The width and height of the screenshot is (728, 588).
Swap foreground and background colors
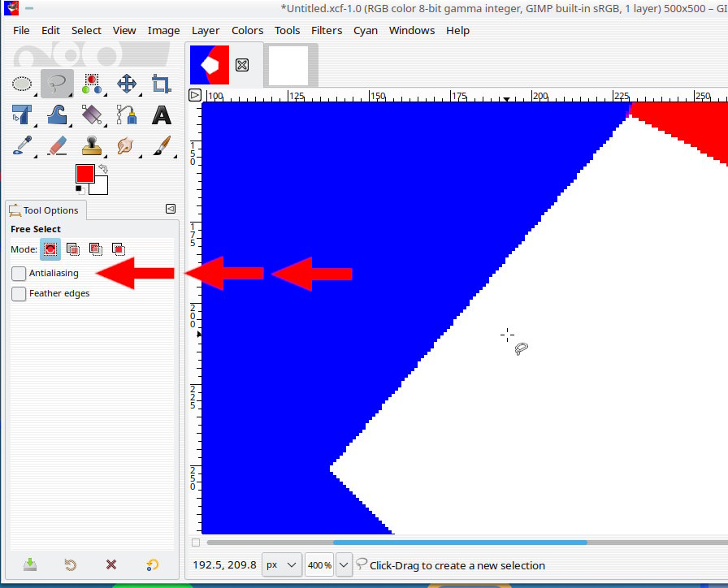[x=103, y=168]
